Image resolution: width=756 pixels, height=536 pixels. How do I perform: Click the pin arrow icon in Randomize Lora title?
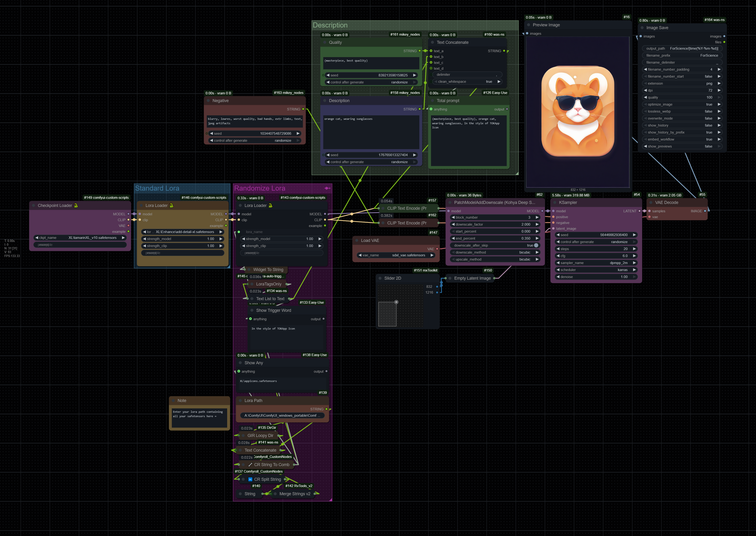(327, 188)
